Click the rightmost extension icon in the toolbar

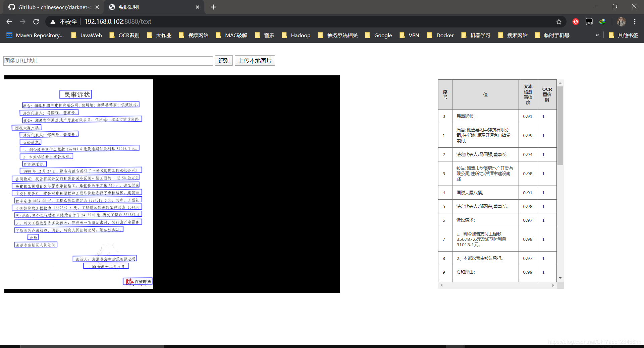click(602, 21)
